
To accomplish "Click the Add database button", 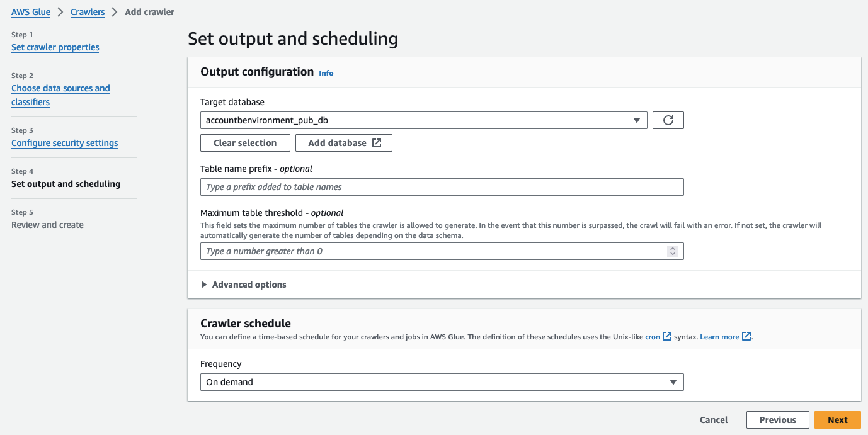I will [344, 143].
